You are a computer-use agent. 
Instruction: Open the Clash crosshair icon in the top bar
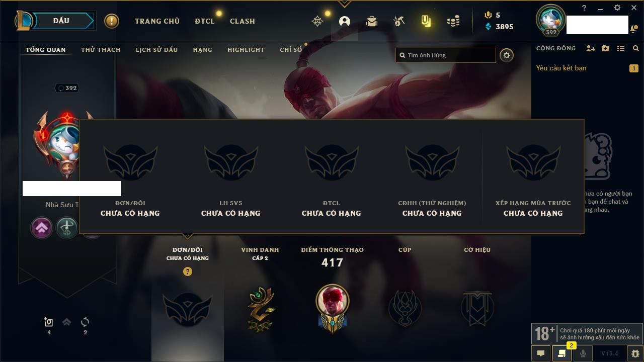317,21
